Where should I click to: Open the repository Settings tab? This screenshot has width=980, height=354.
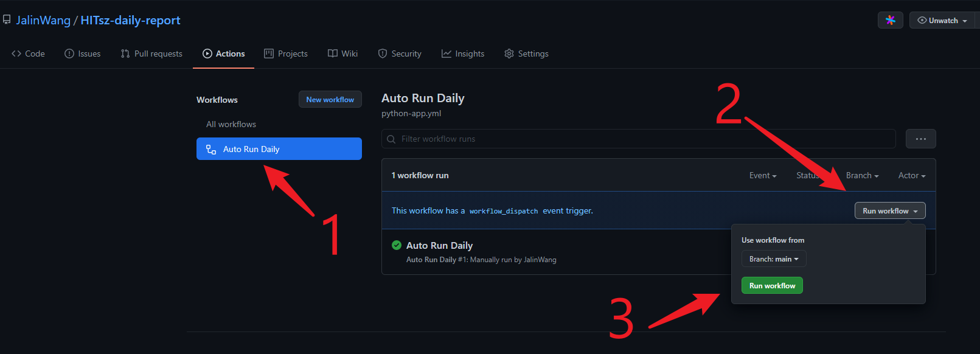point(527,54)
